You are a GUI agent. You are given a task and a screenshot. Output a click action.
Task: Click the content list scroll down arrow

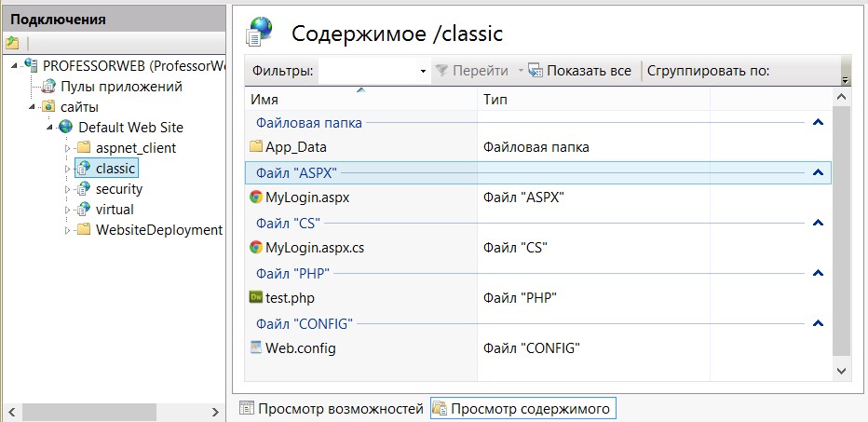841,371
